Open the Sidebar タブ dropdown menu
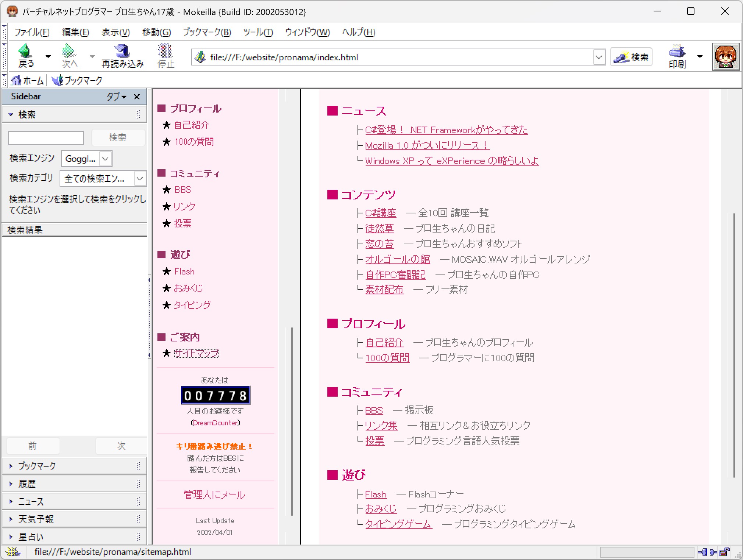743x560 pixels. click(x=116, y=97)
